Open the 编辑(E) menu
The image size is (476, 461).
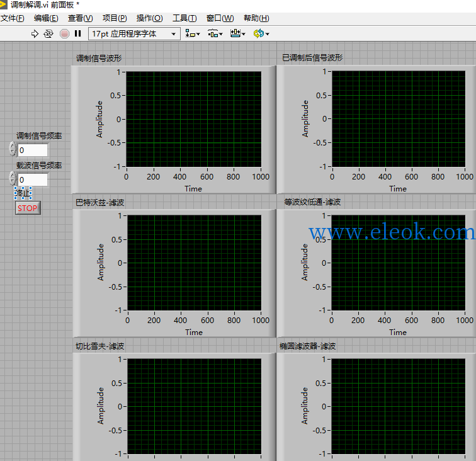(46, 18)
